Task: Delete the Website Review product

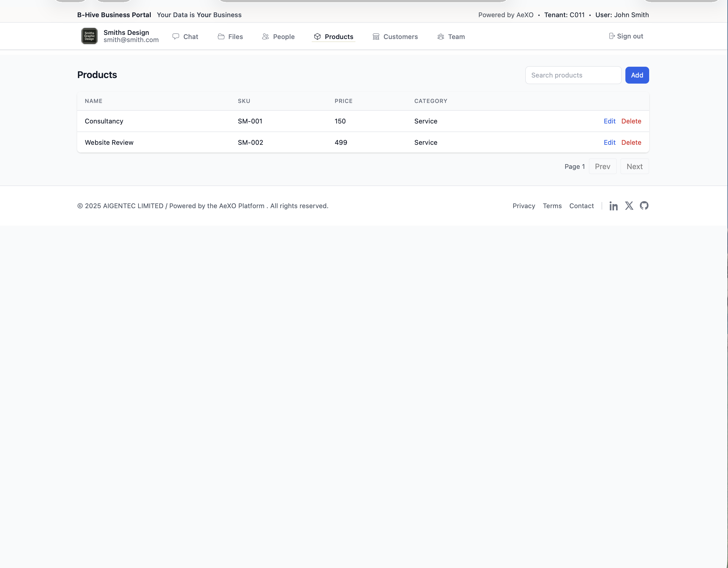Action: [631, 143]
